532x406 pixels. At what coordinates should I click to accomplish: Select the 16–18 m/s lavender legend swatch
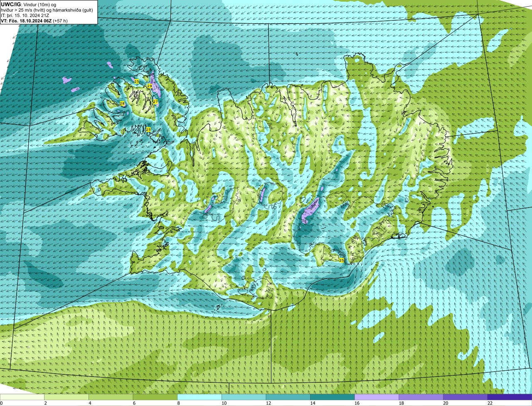point(377,397)
